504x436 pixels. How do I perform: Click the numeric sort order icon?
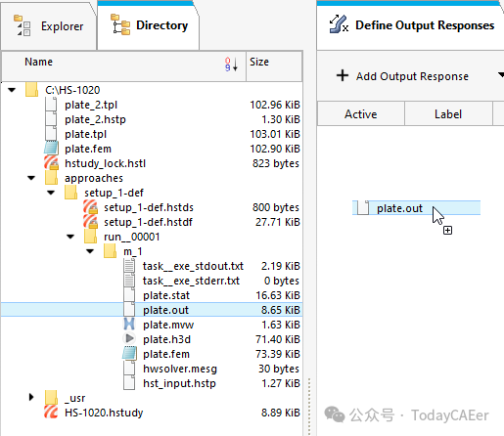[231, 64]
